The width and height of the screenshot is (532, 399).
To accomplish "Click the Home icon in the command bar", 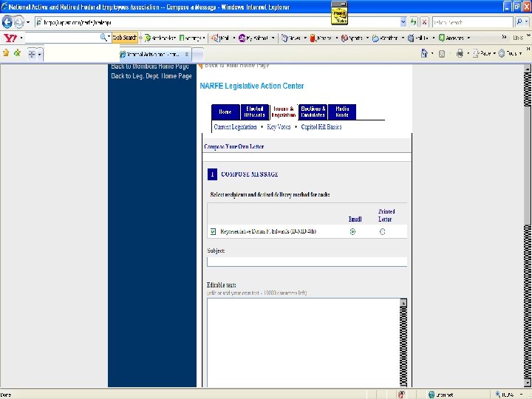I will [x=424, y=53].
